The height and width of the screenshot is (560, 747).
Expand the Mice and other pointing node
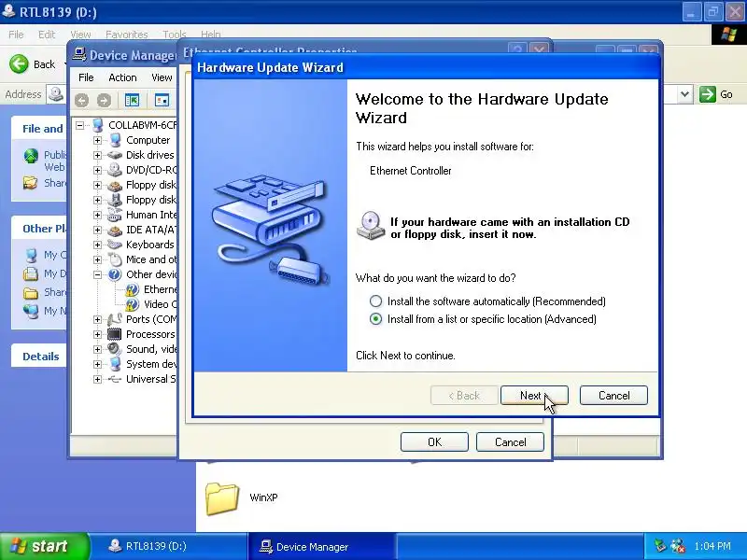(97, 259)
